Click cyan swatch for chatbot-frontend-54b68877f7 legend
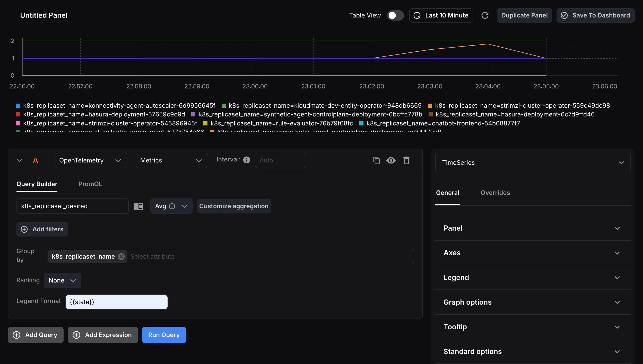Image resolution: width=643 pixels, height=364 pixels. [361, 123]
